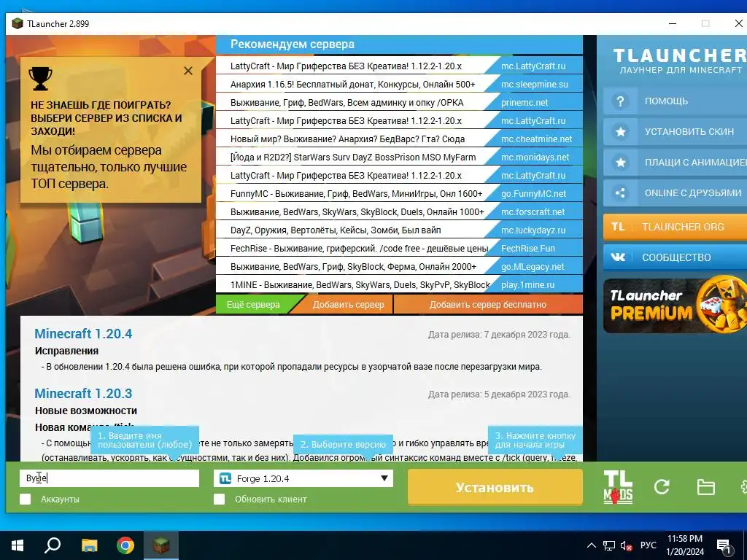
Task: Open Плащи с анимацией menu item
Action: coord(675,163)
